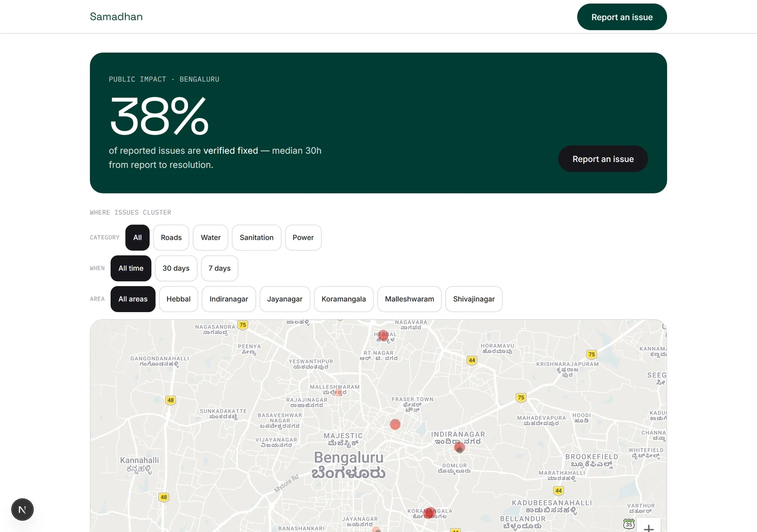This screenshot has height=532, width=757.
Task: Select the All areas filter
Action: tap(133, 299)
